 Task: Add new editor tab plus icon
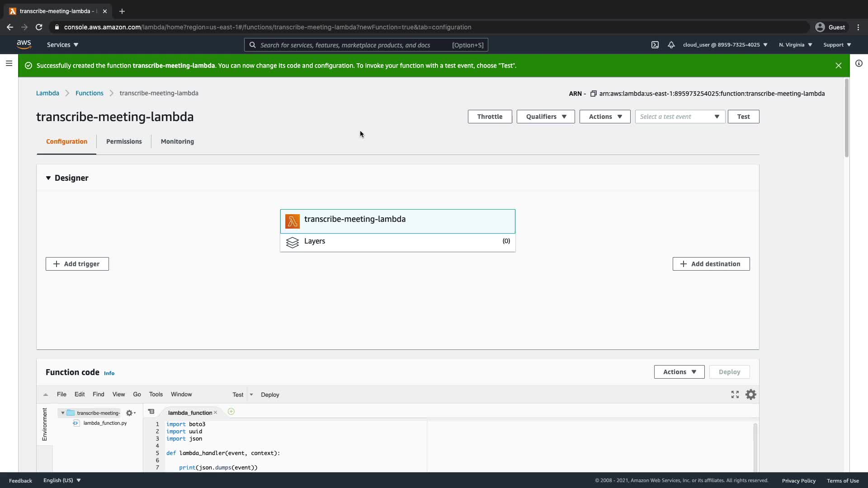231,412
